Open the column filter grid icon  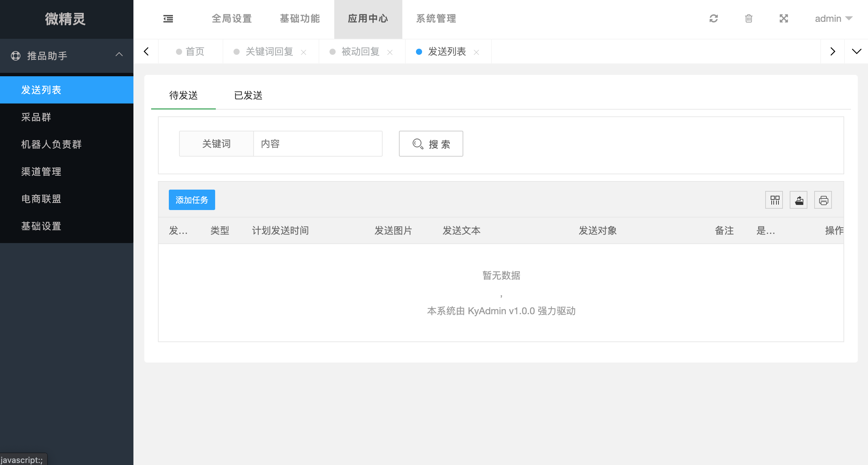[774, 200]
